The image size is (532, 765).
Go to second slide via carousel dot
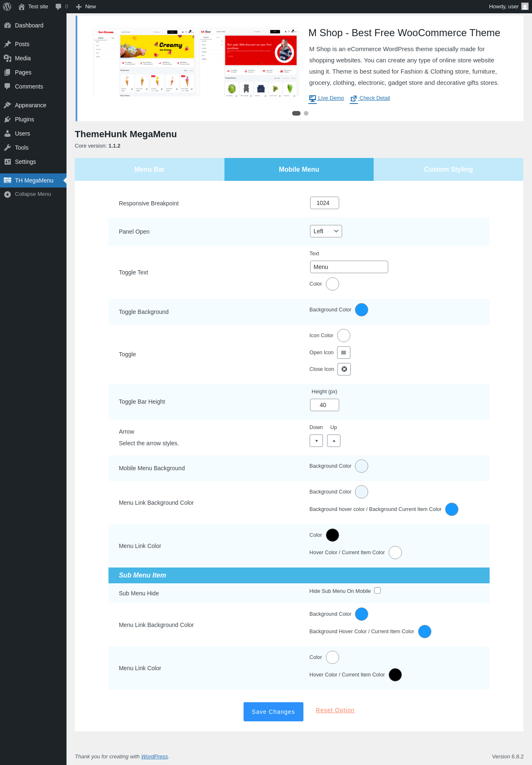pyautogui.click(x=306, y=113)
